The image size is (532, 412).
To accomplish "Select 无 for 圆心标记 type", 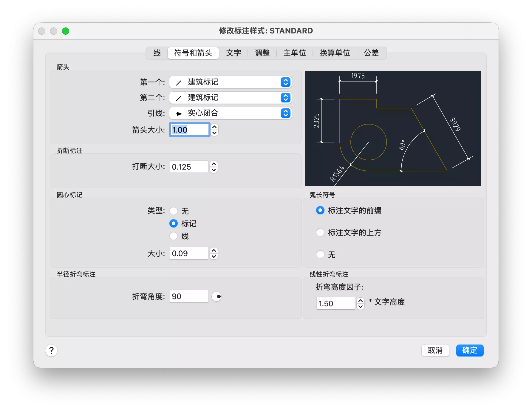I will click(x=174, y=211).
